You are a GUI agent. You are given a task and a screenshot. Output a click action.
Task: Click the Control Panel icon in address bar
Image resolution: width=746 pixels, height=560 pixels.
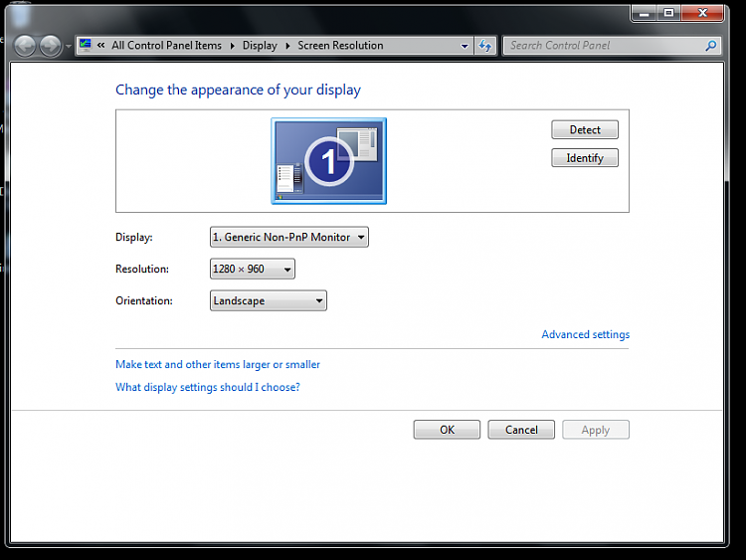(x=86, y=45)
